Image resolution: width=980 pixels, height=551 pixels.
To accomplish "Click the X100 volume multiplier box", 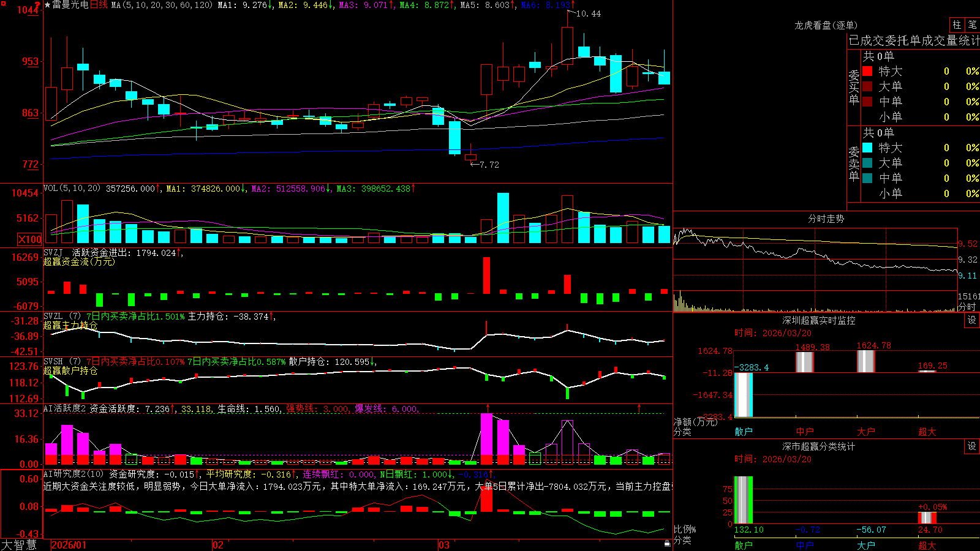I will [x=30, y=239].
